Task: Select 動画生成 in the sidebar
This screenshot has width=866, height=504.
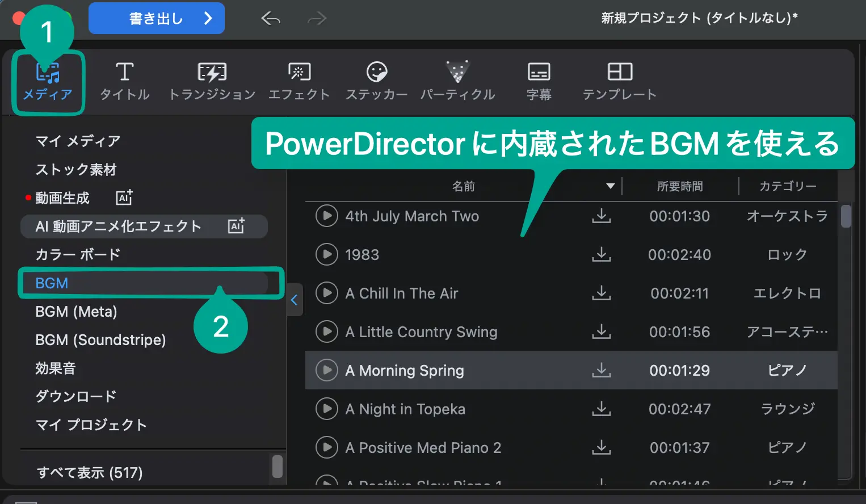Action: [x=62, y=198]
